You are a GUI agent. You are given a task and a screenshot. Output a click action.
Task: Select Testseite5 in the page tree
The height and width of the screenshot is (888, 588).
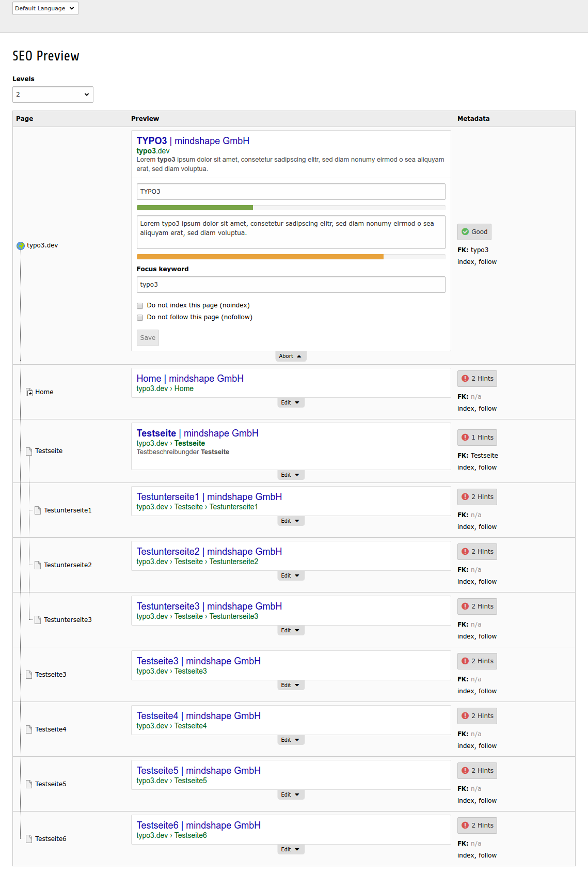point(51,784)
